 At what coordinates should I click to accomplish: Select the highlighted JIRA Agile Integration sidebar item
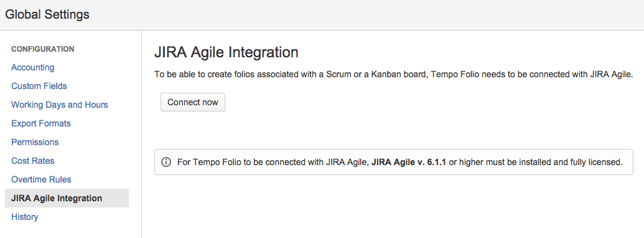click(67, 198)
